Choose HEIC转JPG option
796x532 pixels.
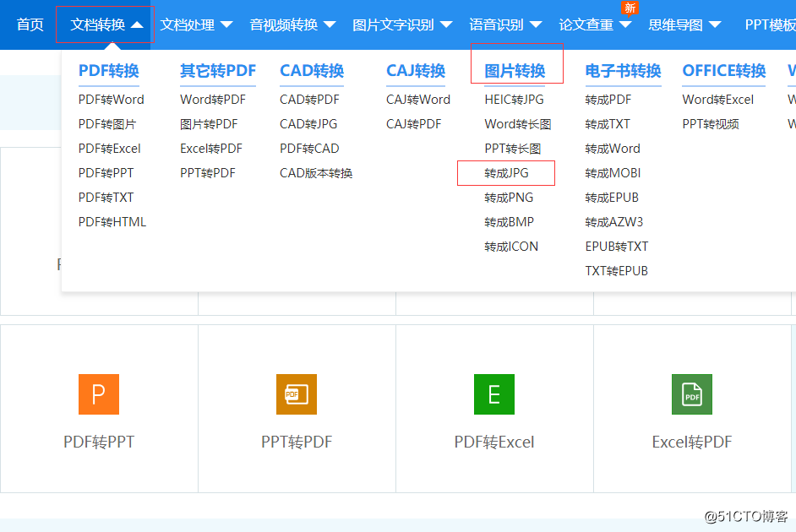(x=515, y=100)
